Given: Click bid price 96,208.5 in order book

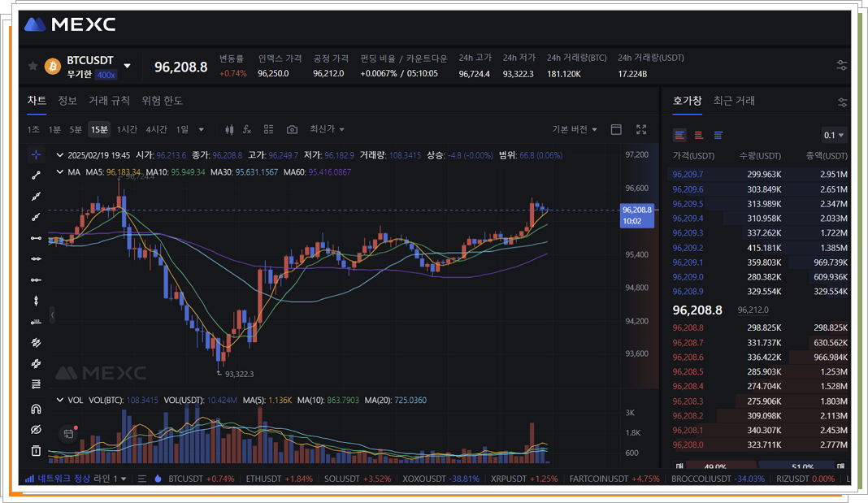Looking at the screenshot, I should [688, 372].
